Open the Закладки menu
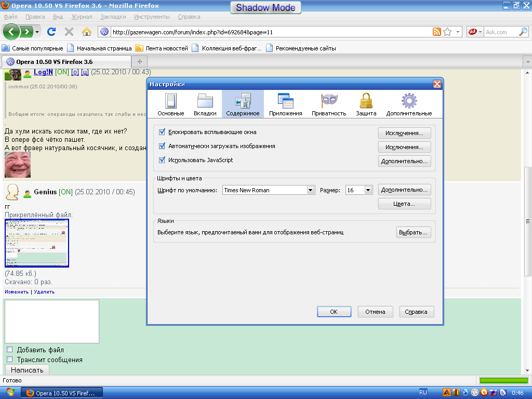 (x=113, y=17)
